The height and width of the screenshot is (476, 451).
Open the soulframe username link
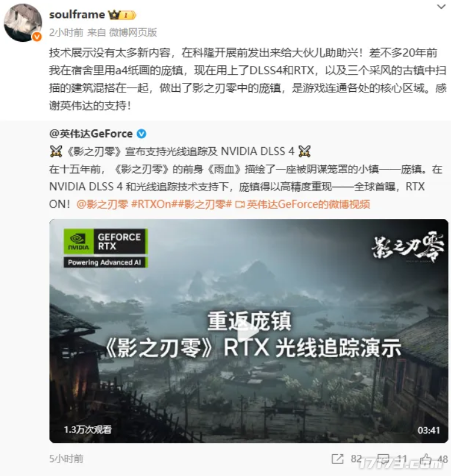pyautogui.click(x=77, y=15)
